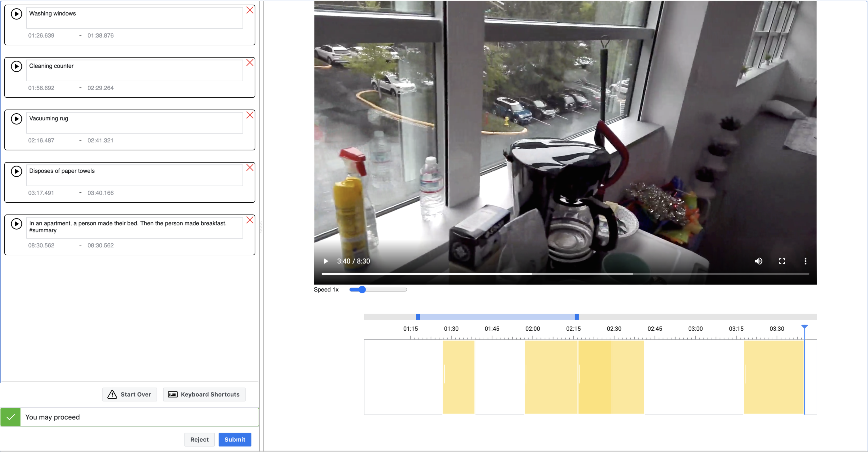The image size is (868, 453).
Task: Select the left timeline range handle
Action: coord(418,317)
